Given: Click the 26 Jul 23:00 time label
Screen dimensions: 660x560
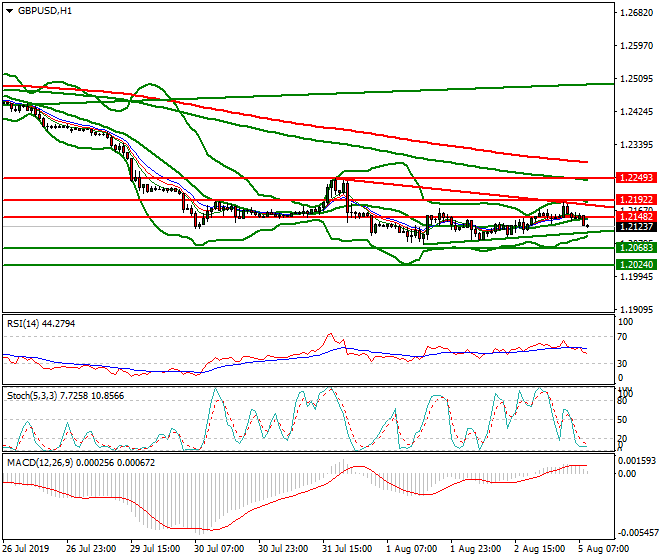Looking at the screenshot, I should tap(91, 549).
